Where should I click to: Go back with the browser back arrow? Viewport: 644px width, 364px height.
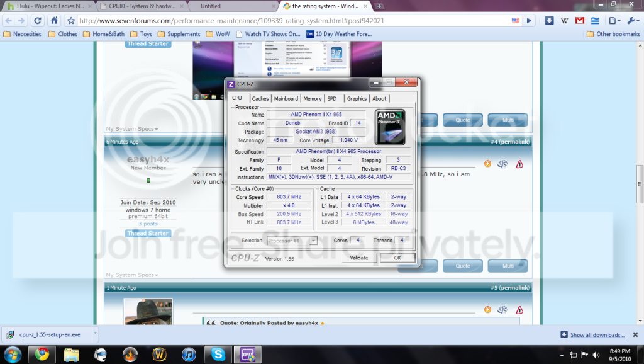pyautogui.click(x=9, y=21)
